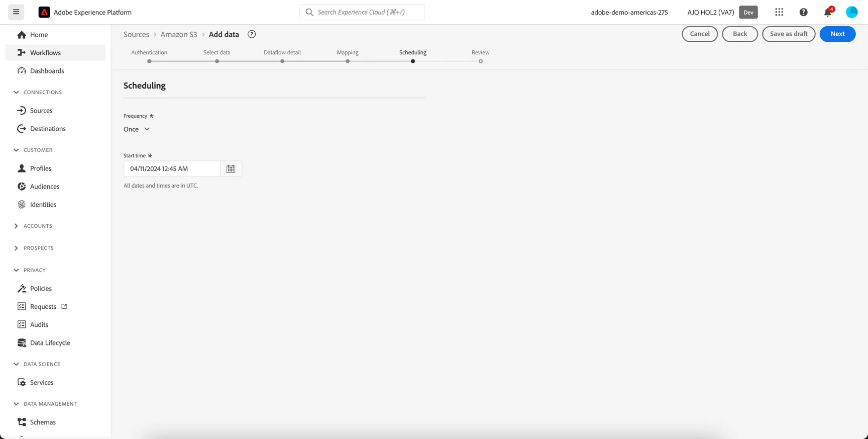This screenshot has height=439, width=868.
Task: Open Audits in sidebar
Action: tap(55, 325)
